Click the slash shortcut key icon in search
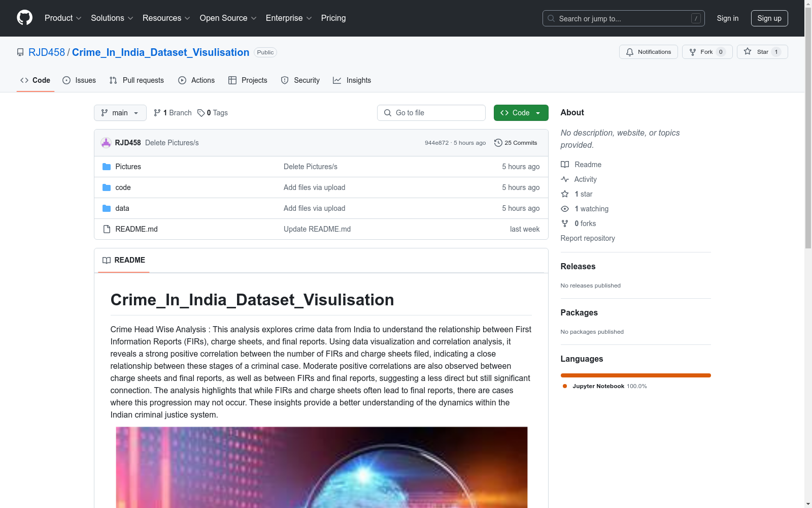The image size is (812, 508). (696, 18)
